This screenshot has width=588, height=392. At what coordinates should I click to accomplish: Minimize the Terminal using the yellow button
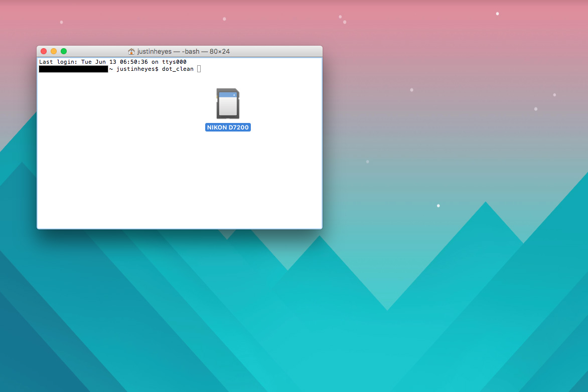point(54,51)
